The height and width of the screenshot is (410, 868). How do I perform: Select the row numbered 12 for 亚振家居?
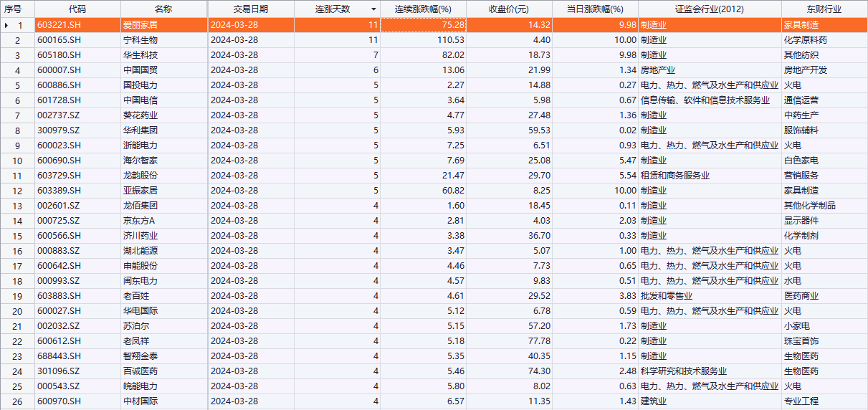coord(18,191)
